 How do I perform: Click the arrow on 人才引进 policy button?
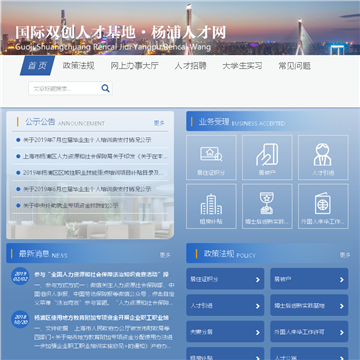[257, 306]
